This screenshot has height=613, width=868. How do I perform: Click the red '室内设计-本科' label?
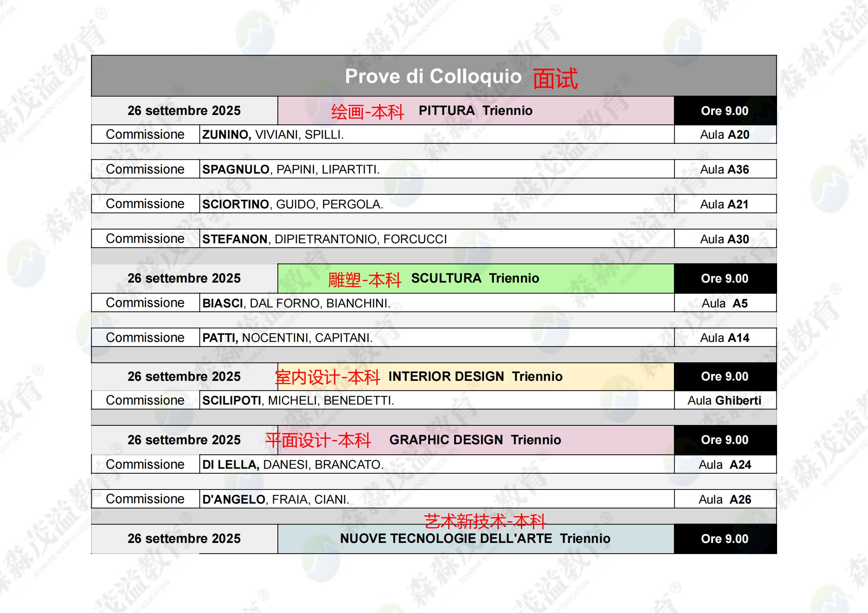click(x=327, y=377)
